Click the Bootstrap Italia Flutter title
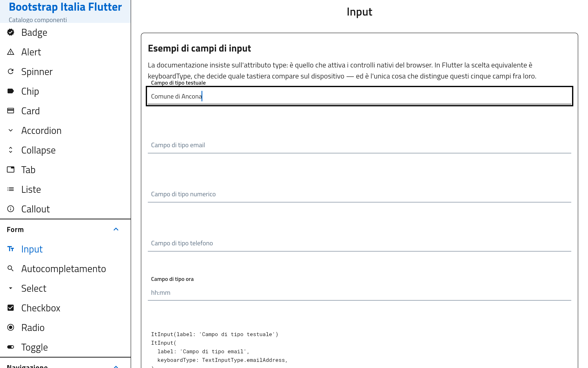The image size is (588, 368). (x=65, y=7)
